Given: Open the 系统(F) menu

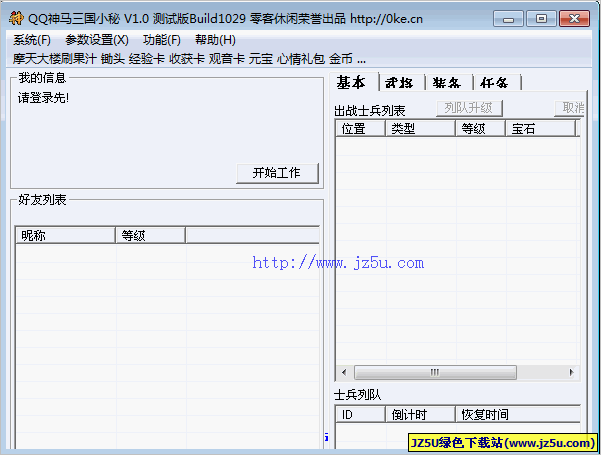Looking at the screenshot, I should pos(32,40).
